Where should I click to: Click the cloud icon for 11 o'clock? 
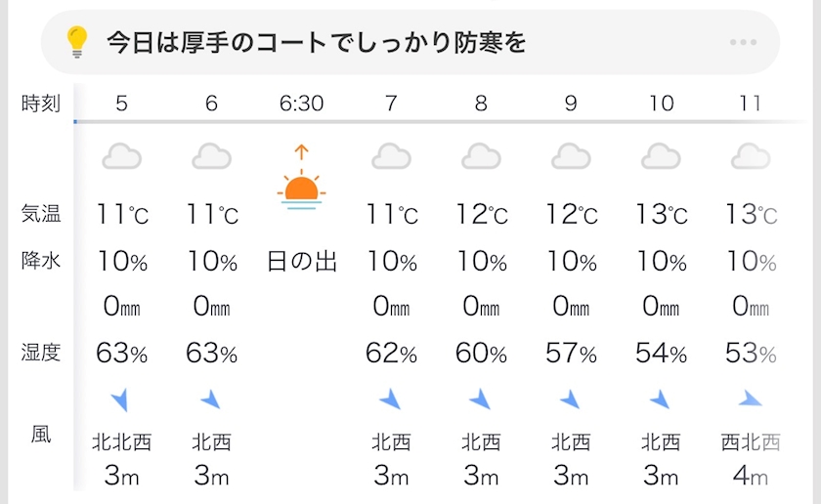(x=751, y=156)
